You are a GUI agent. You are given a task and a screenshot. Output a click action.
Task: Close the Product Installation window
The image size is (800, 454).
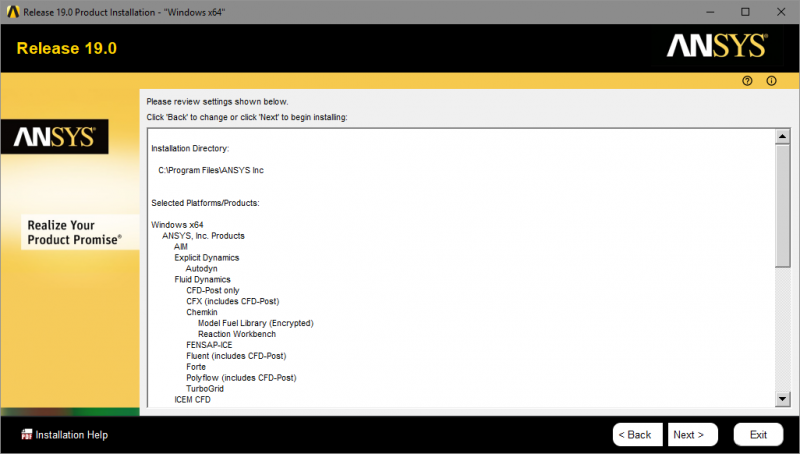pos(781,11)
